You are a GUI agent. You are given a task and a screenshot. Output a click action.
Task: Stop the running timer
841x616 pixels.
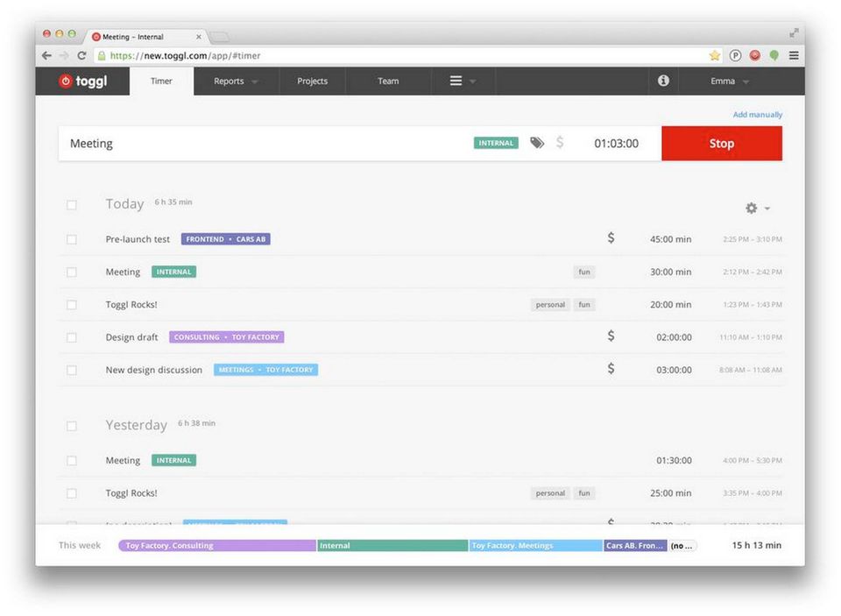721,144
